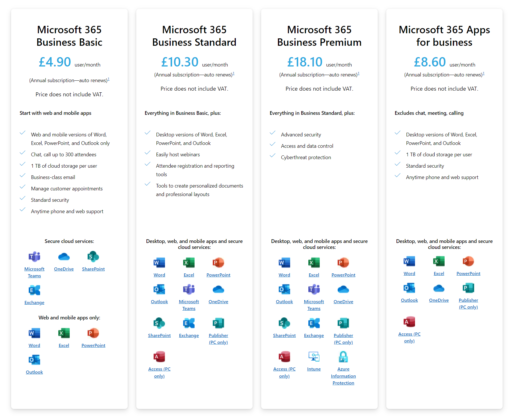Click the SharePoint icon in Business Standard
The height and width of the screenshot is (420, 512).
pyautogui.click(x=159, y=323)
